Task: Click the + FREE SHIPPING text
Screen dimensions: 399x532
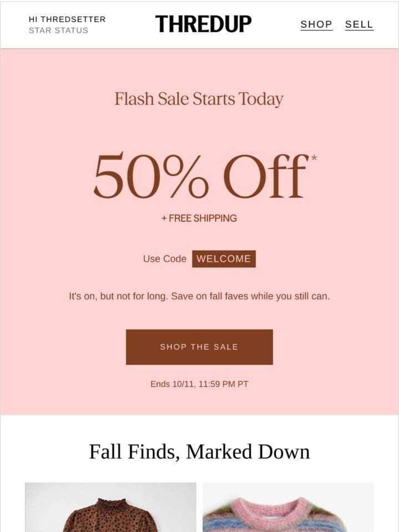Action: tap(199, 218)
